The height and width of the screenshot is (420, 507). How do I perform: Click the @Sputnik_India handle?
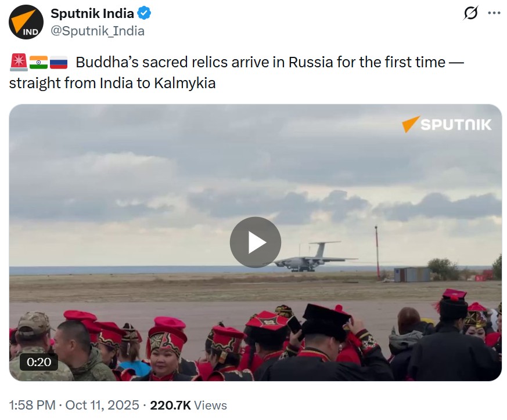click(x=98, y=31)
